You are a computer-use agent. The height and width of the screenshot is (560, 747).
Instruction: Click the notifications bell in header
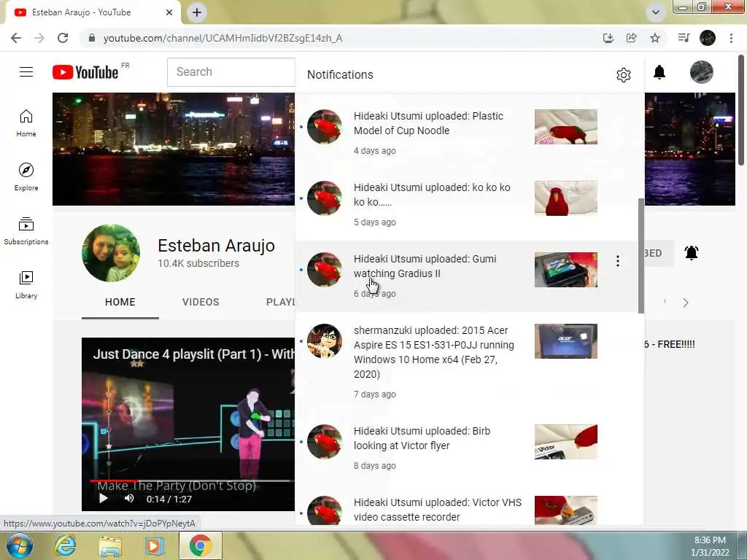[x=659, y=72]
